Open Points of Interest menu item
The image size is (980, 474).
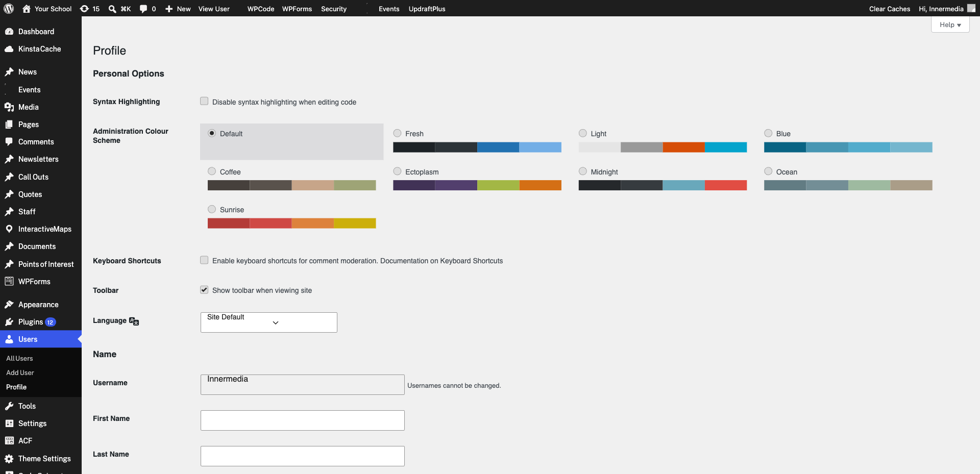tap(46, 264)
